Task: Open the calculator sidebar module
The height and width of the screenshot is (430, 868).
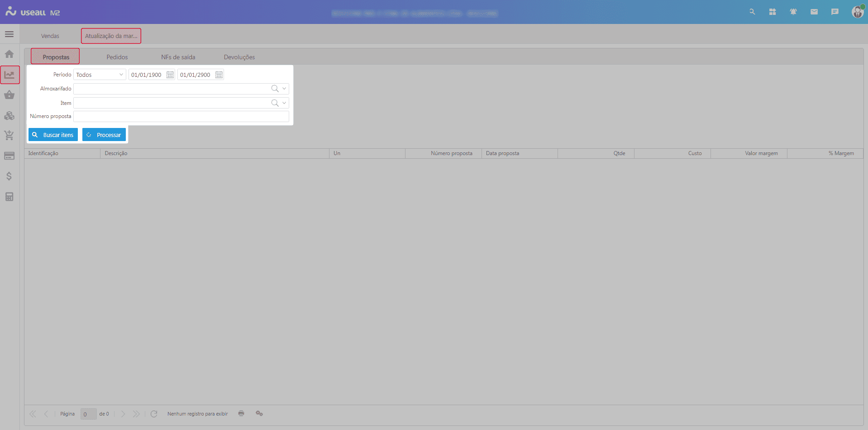Action: (x=9, y=197)
